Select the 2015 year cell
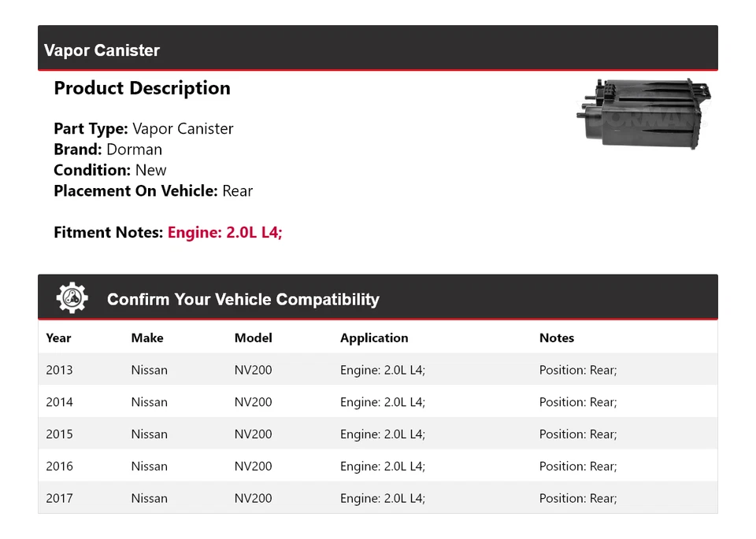Image resolution: width=756 pixels, height=539 pixels. [59, 434]
